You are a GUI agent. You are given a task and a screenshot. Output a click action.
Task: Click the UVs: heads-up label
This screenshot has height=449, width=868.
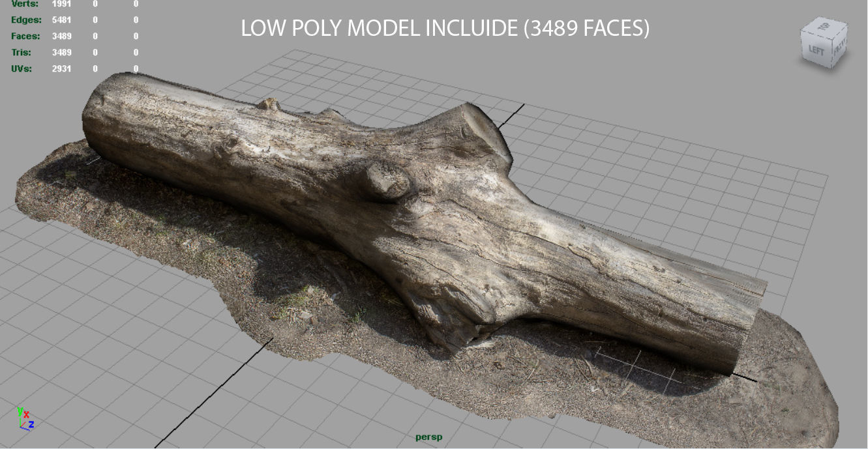tap(22, 68)
